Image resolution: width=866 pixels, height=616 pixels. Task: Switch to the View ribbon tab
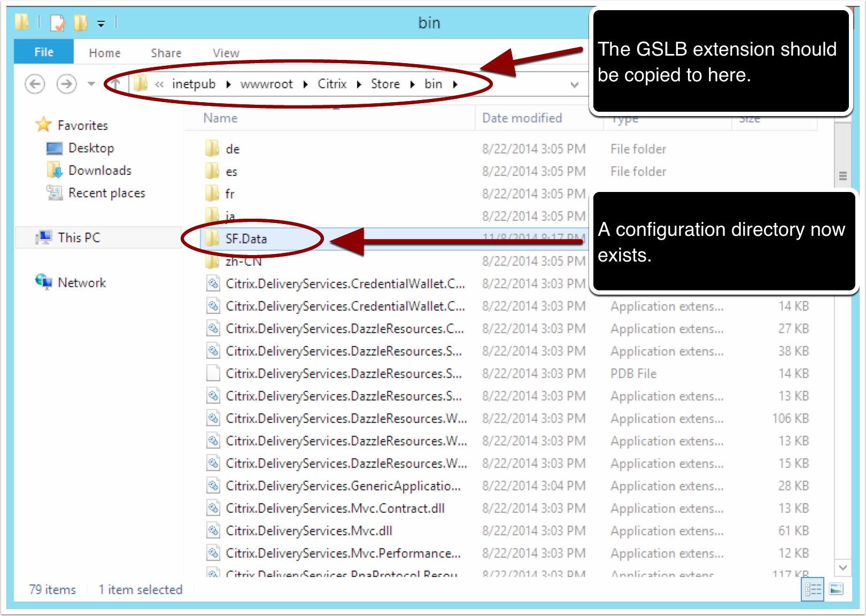tap(226, 53)
